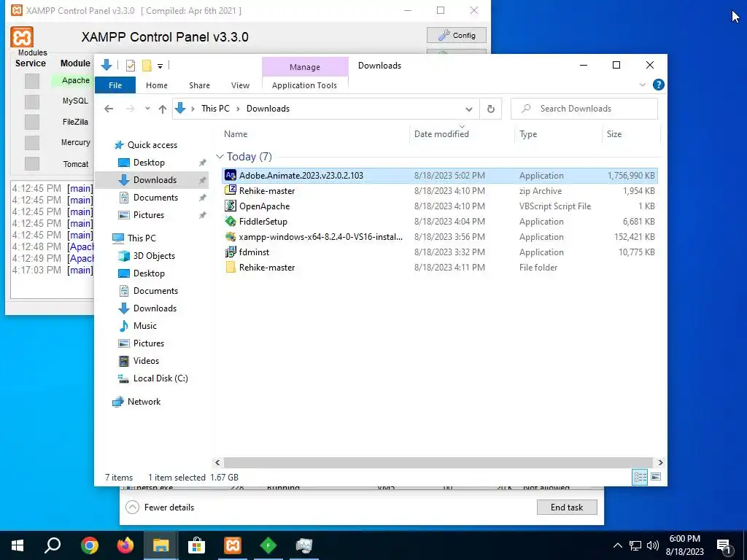This screenshot has width=747, height=560.
Task: Click the network icon in system tray
Action: point(635,545)
